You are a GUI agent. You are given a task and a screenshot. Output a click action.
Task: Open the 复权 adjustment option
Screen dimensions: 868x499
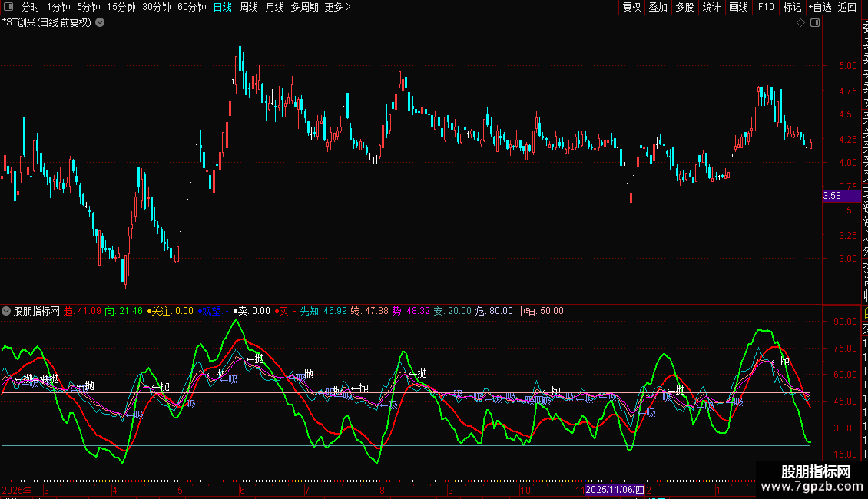pyautogui.click(x=631, y=7)
